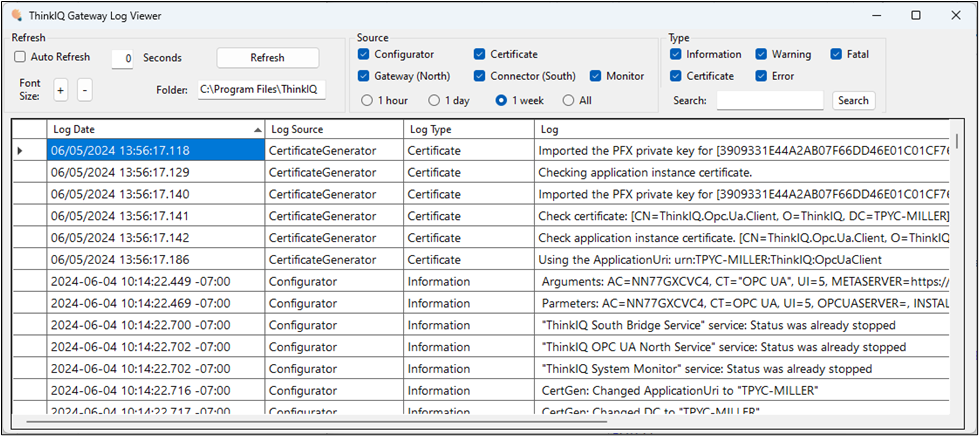Decrease font size with minus button

pyautogui.click(x=86, y=90)
